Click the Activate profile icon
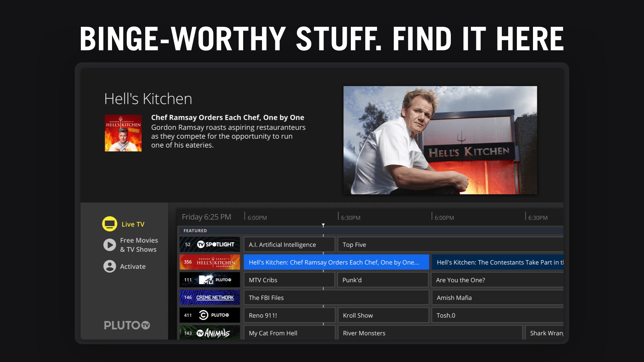 [x=109, y=266]
